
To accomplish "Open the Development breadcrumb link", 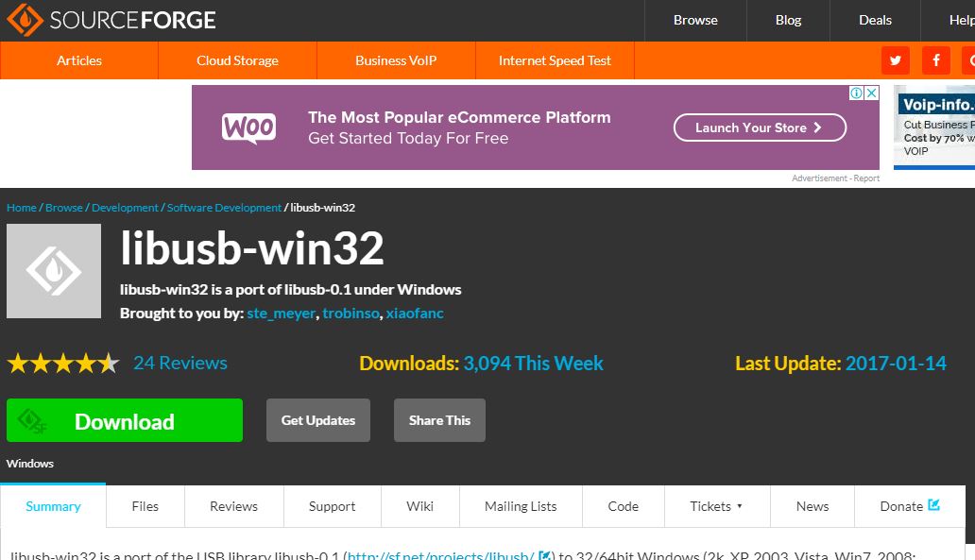I will click(x=125, y=208).
